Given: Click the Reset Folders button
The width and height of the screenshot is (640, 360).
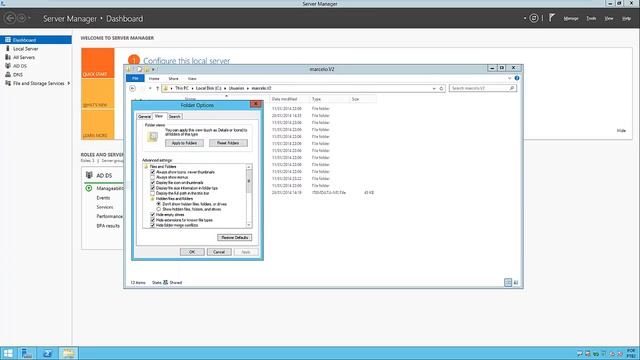Looking at the screenshot, I should point(228,143).
